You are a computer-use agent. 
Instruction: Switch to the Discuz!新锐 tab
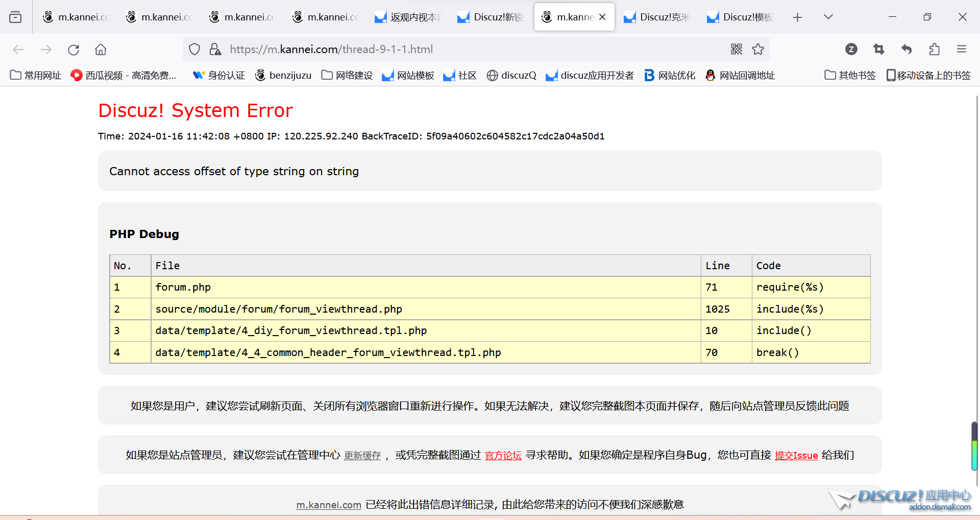(492, 17)
